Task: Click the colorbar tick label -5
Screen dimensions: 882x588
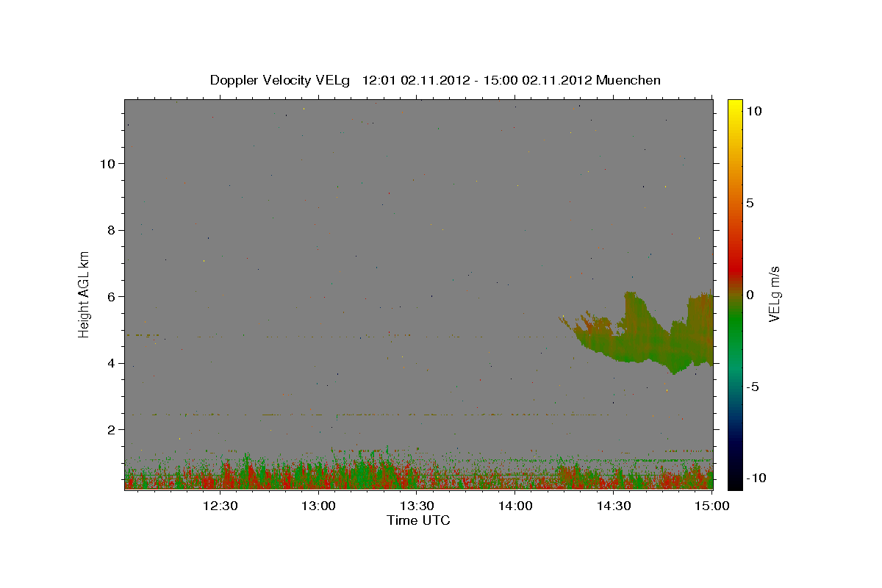Action: [x=752, y=387]
